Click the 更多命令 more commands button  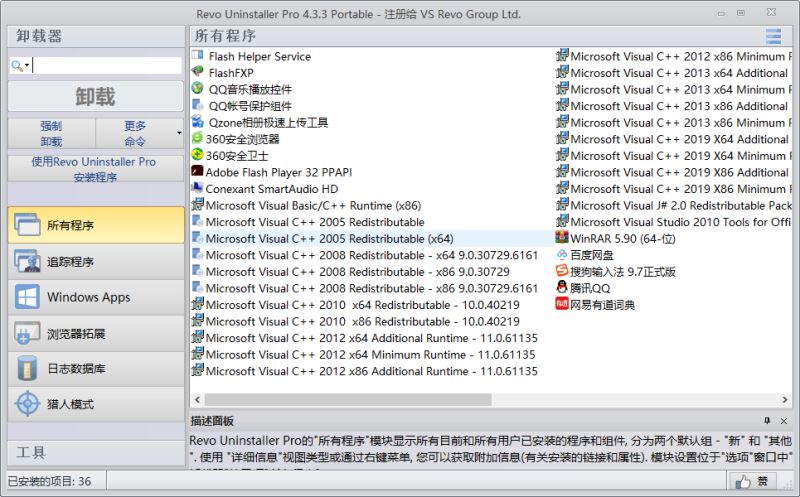(135, 133)
